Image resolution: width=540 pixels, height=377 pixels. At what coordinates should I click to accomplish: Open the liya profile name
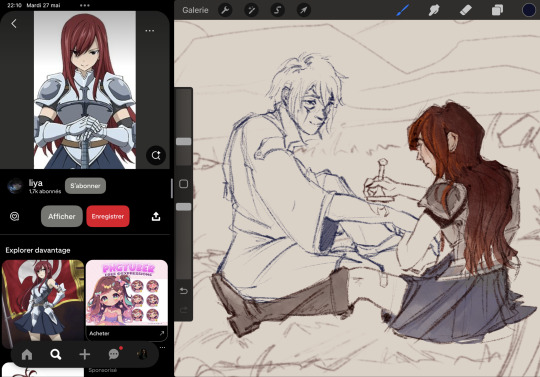35,183
